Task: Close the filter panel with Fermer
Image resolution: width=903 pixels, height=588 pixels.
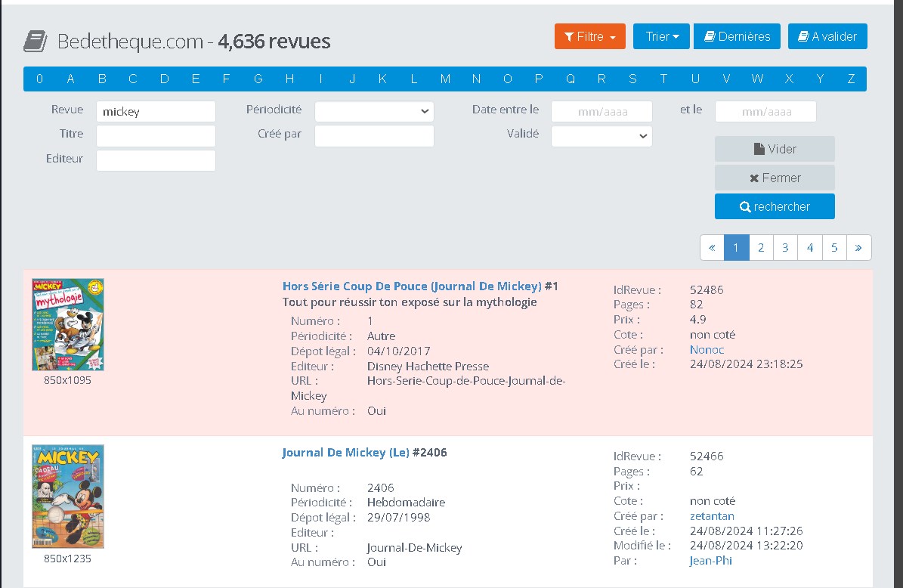Action: pyautogui.click(x=775, y=178)
